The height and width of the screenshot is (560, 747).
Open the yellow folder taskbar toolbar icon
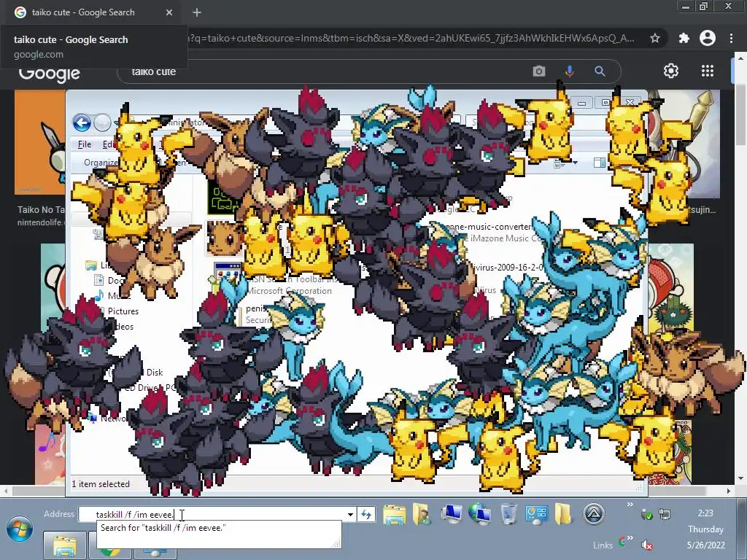(x=562, y=514)
